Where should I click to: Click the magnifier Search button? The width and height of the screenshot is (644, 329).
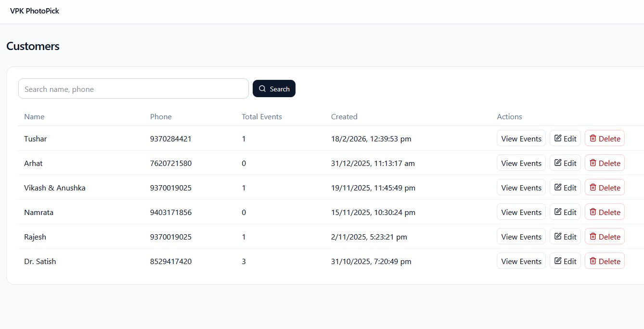[x=274, y=89]
